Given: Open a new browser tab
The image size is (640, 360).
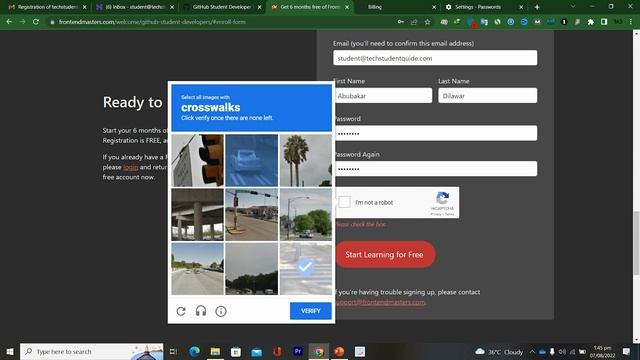Looking at the screenshot, I should (537, 7).
